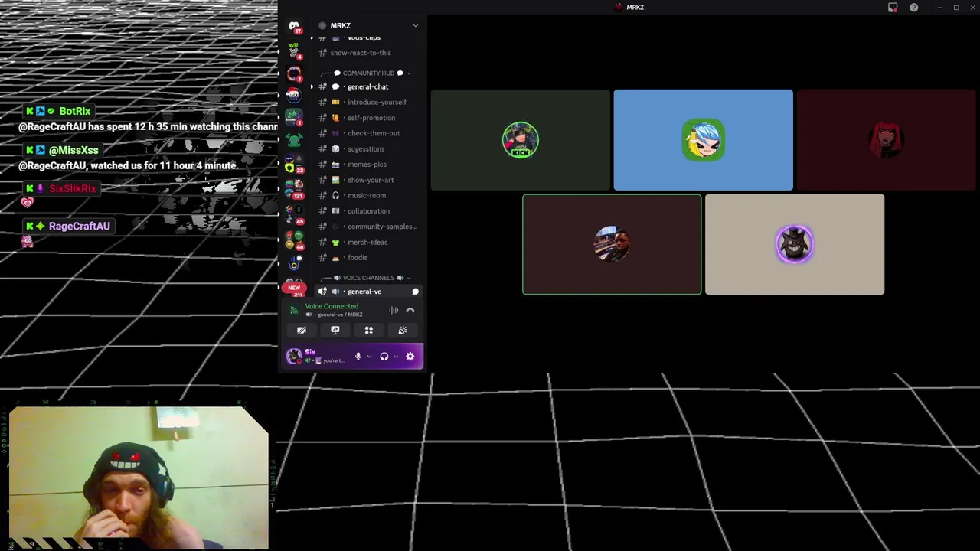Deafen audio with the headphones icon

(384, 357)
